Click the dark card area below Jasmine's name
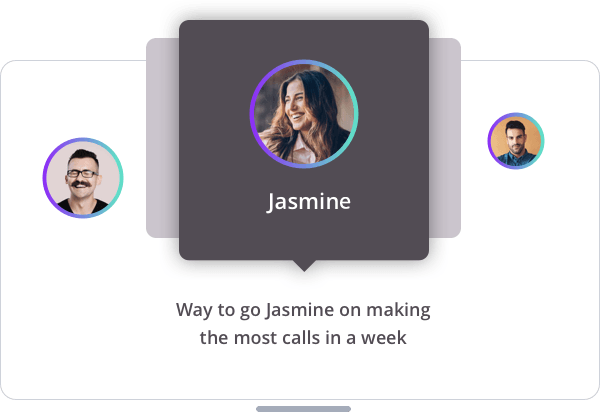 point(304,237)
